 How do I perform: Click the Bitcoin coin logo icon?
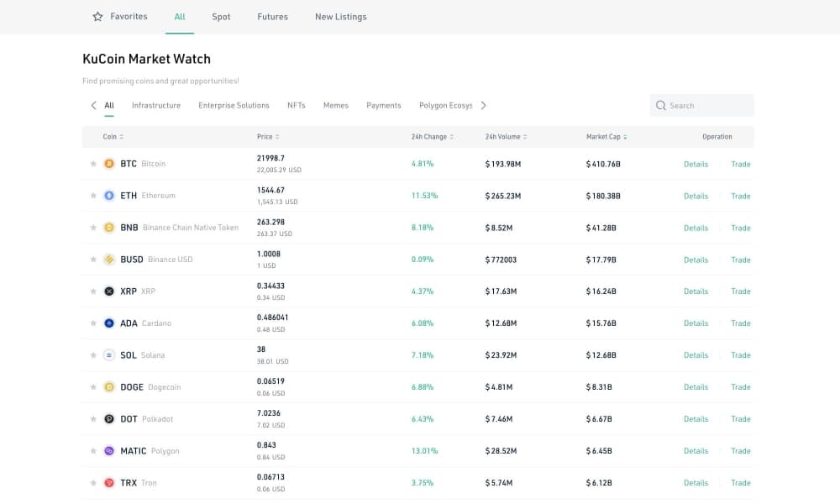coord(108,163)
